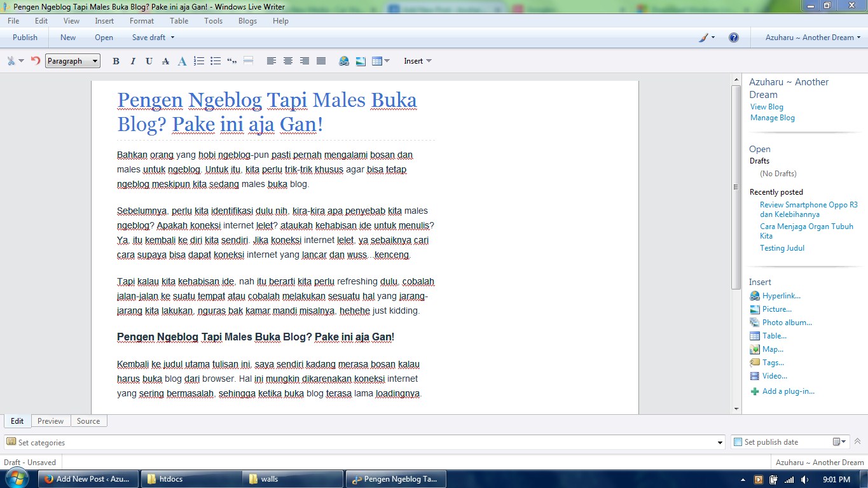Image resolution: width=868 pixels, height=488 pixels.
Task: Click the sidebar vertical scrollbar
Action: 736,188
